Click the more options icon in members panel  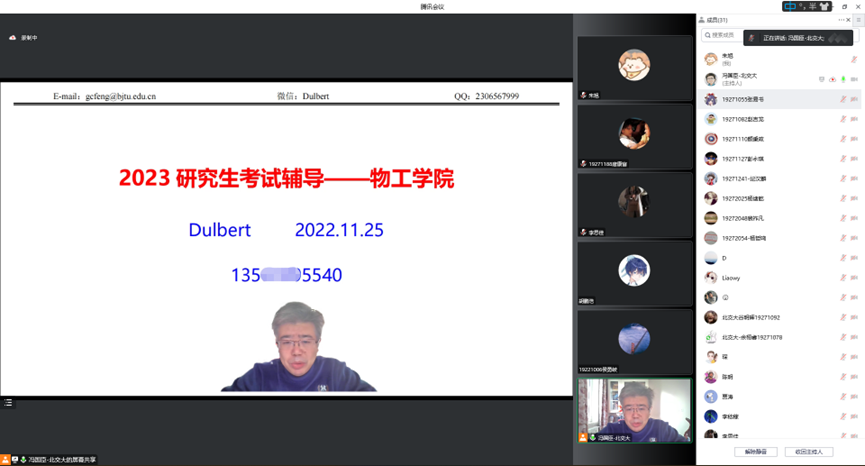[842, 20]
